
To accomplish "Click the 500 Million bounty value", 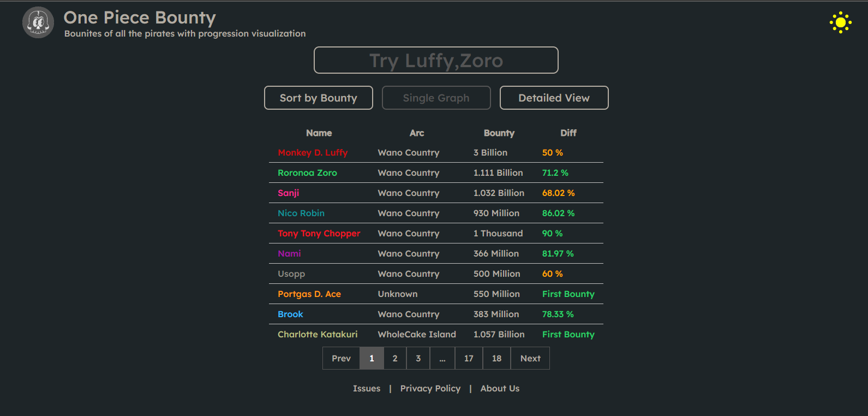I will [497, 274].
